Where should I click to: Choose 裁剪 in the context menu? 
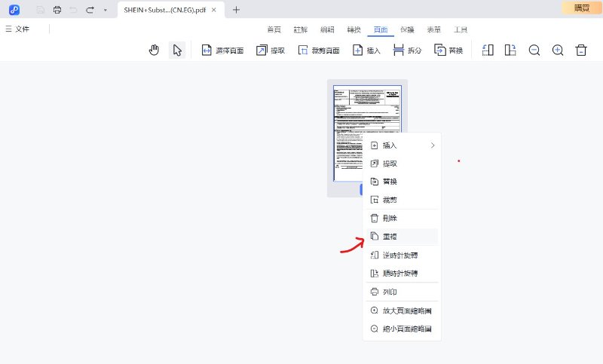tap(402, 200)
